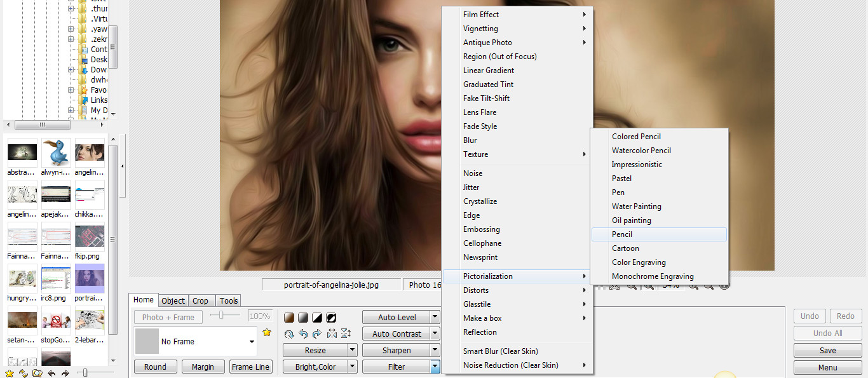Click the Auto Contrast button
The image size is (868, 378).
(x=397, y=334)
